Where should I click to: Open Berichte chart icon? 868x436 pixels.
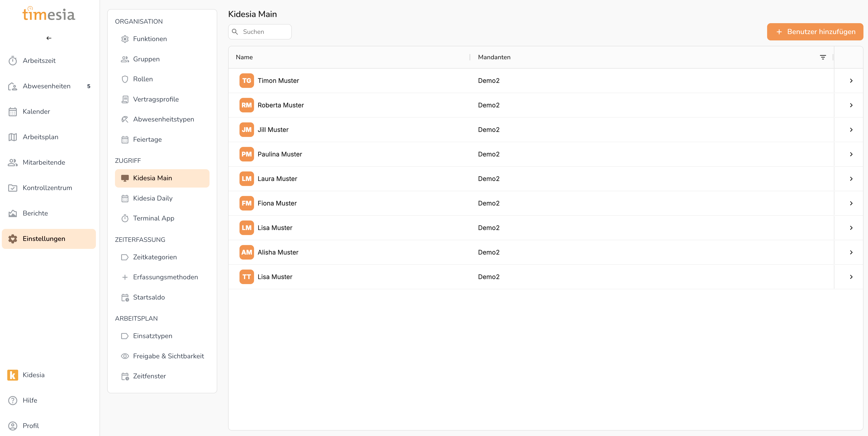12,213
